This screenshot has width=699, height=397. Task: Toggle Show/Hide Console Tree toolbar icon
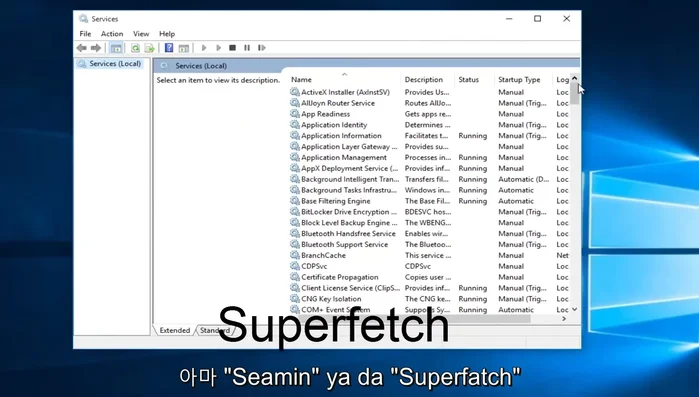[116, 48]
